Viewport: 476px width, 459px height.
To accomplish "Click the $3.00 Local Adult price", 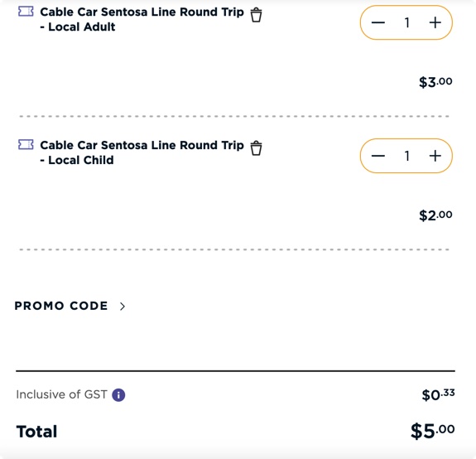I will point(435,82).
